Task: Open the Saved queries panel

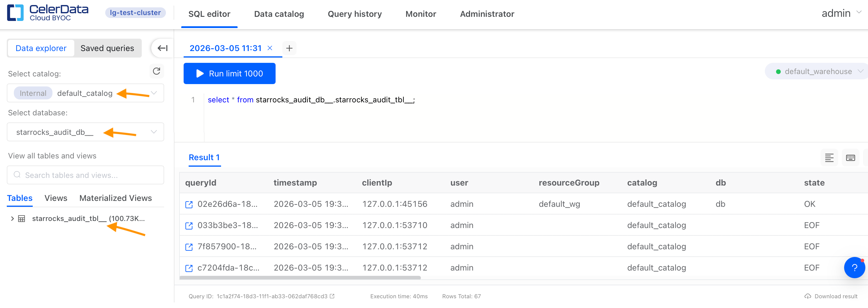Action: (107, 48)
